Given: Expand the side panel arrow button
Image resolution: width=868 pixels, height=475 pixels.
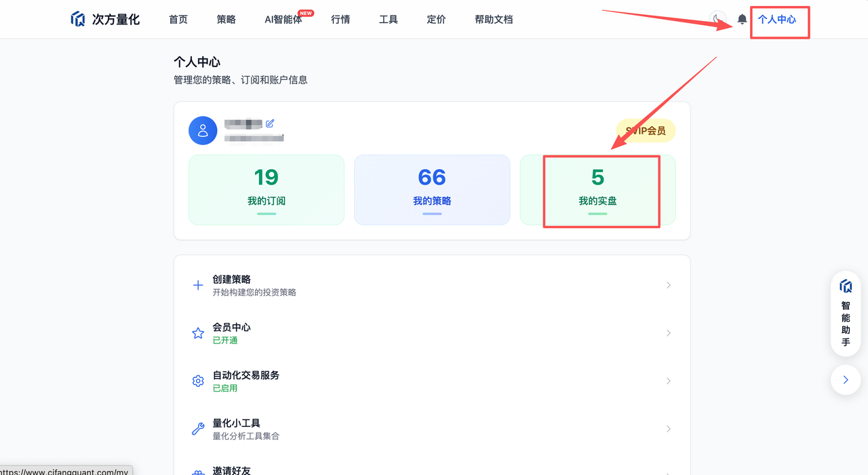Looking at the screenshot, I should (x=846, y=380).
